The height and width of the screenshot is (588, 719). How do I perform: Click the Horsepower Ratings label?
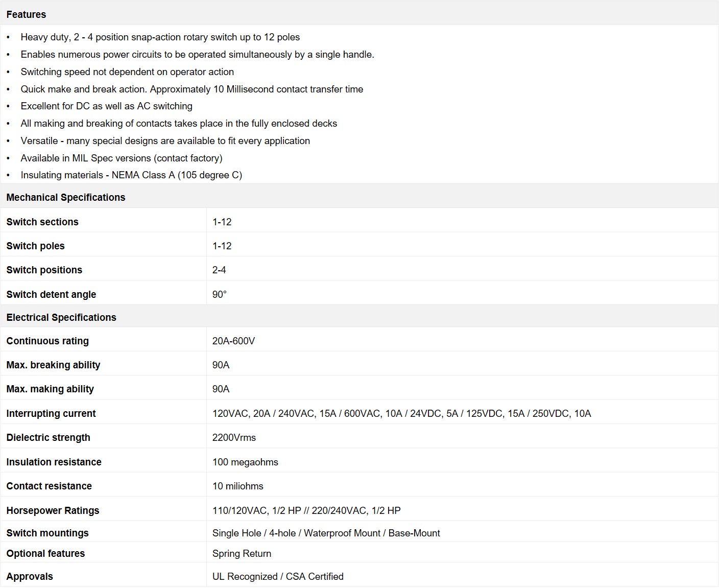tap(53, 510)
